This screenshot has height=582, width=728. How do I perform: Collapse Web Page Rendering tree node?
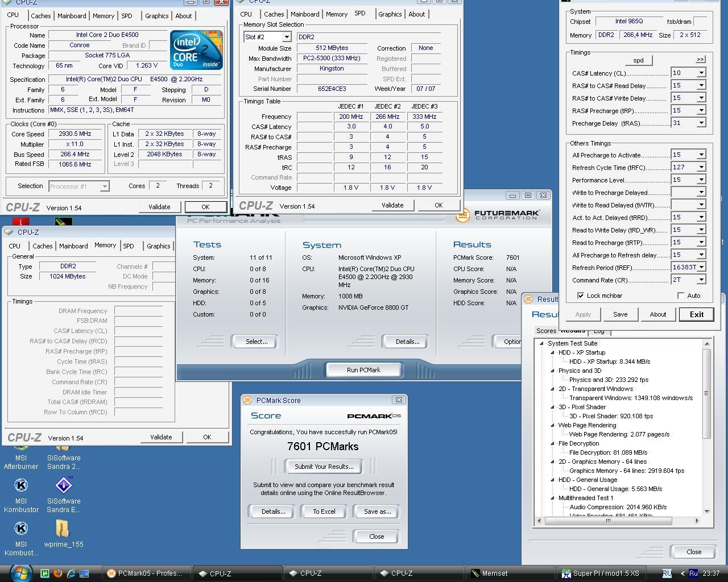552,425
